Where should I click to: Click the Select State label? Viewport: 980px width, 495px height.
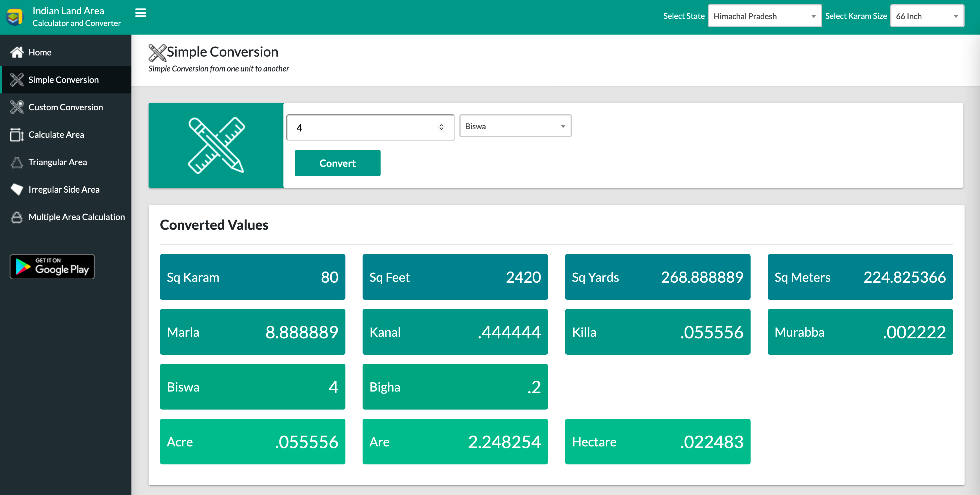[x=684, y=16]
